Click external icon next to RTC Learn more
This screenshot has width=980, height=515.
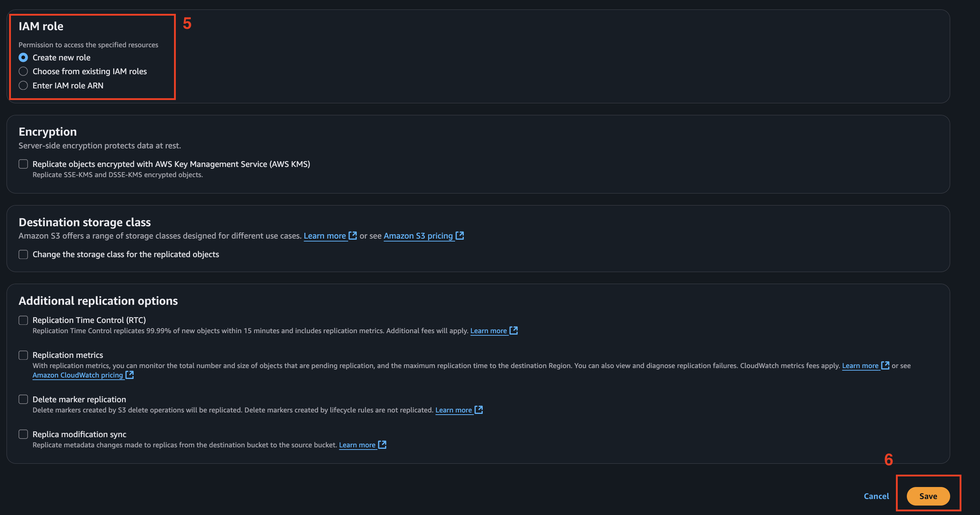[514, 330]
